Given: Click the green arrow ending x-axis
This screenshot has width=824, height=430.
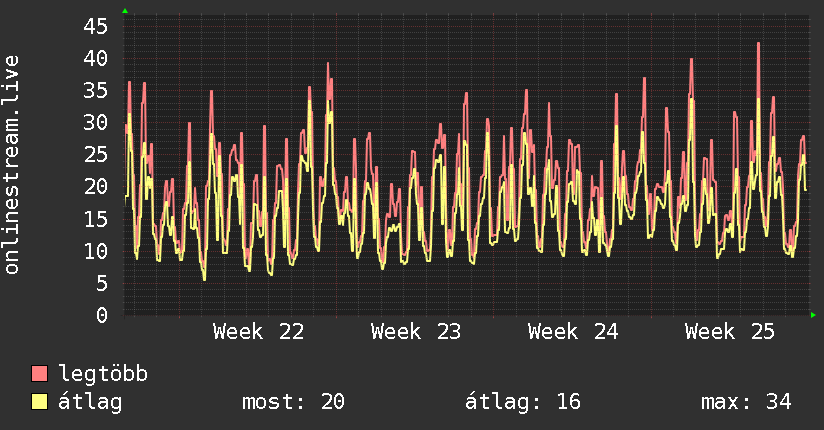Looking at the screenshot, I should click(813, 315).
